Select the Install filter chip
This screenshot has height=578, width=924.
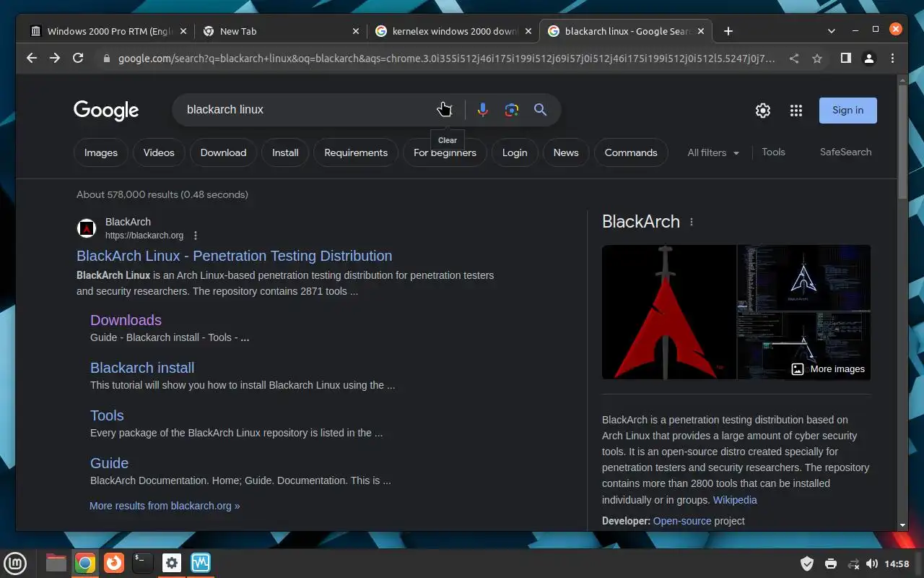285,152
